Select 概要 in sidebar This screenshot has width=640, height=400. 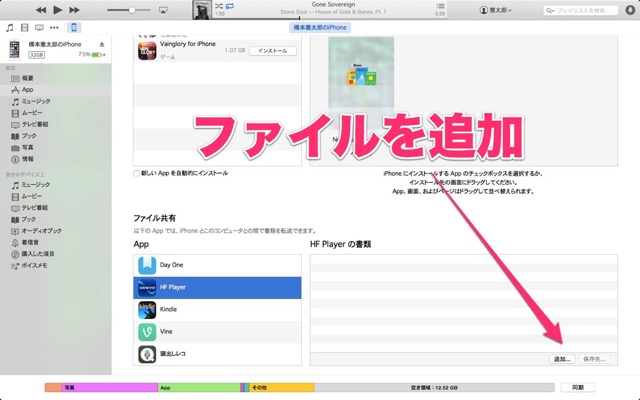[56, 78]
